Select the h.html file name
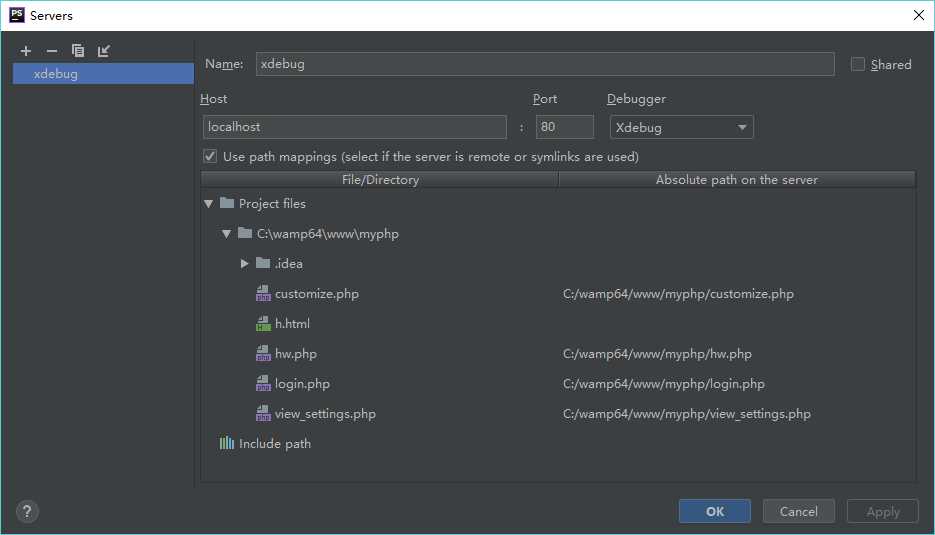 (x=292, y=323)
